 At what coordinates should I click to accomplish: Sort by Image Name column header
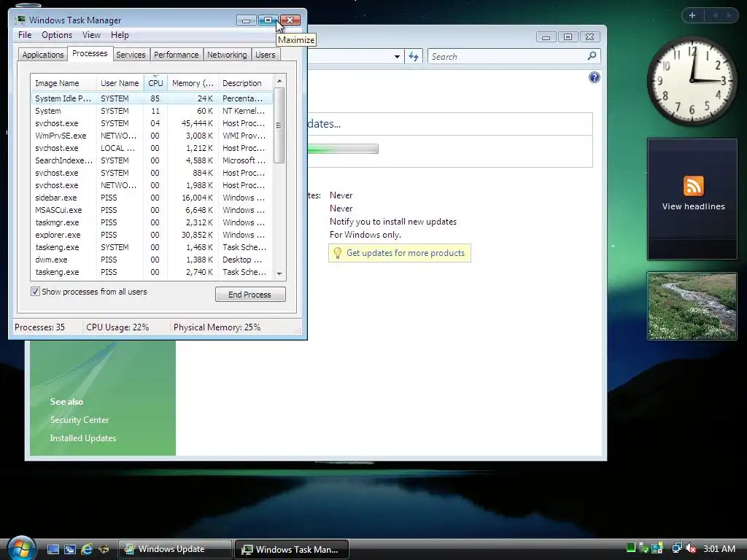click(63, 83)
